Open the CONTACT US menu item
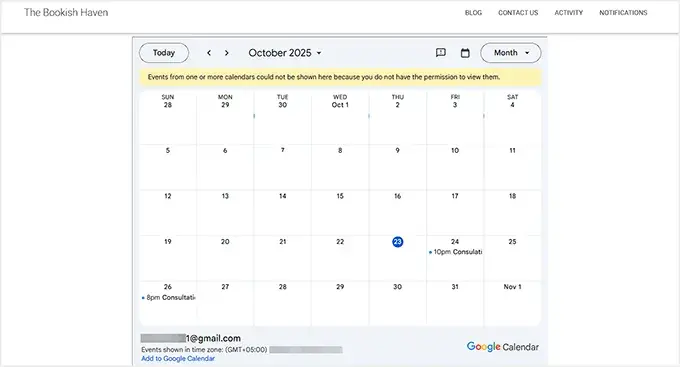The width and height of the screenshot is (680, 367). [518, 13]
